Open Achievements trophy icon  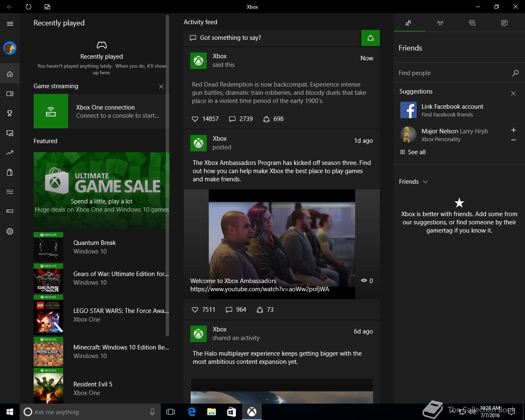click(x=10, y=114)
